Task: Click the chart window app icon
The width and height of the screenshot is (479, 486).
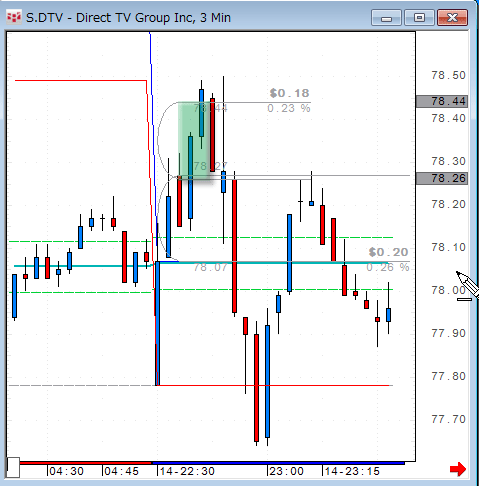Action: point(14,17)
